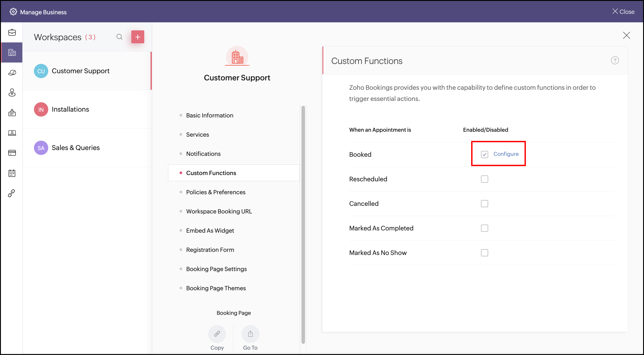
Task: Click the briefcase icon in the left sidebar
Action: point(12,33)
